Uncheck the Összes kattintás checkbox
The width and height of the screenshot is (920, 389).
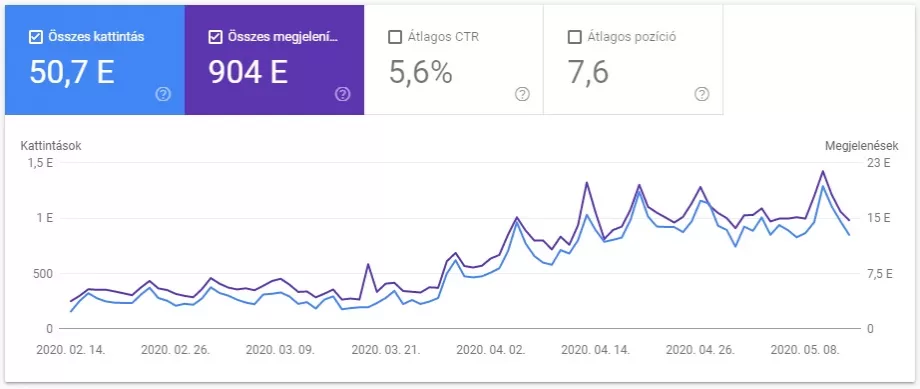35,38
